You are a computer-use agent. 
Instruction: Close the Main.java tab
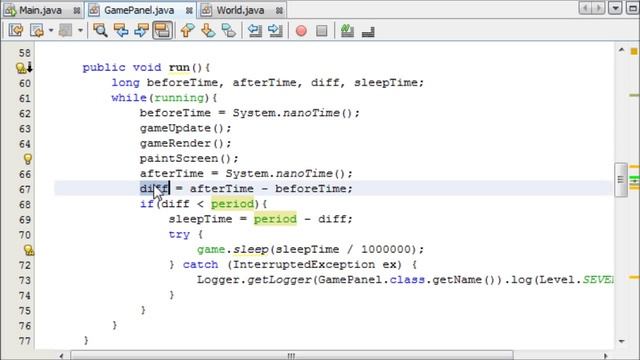[76, 11]
